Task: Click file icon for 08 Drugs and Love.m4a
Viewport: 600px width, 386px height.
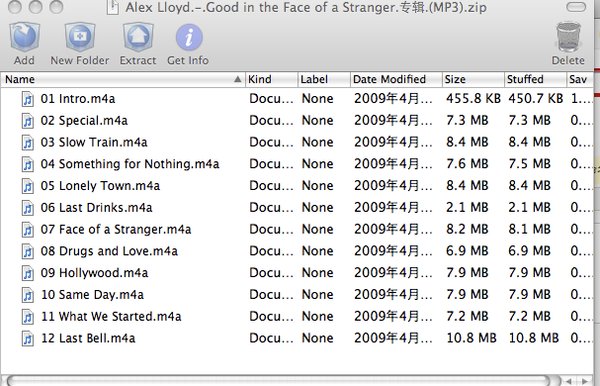Action: [28, 251]
